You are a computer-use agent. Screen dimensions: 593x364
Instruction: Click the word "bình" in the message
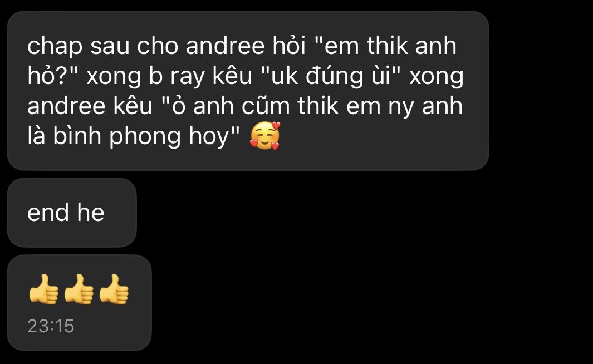pyautogui.click(x=77, y=136)
